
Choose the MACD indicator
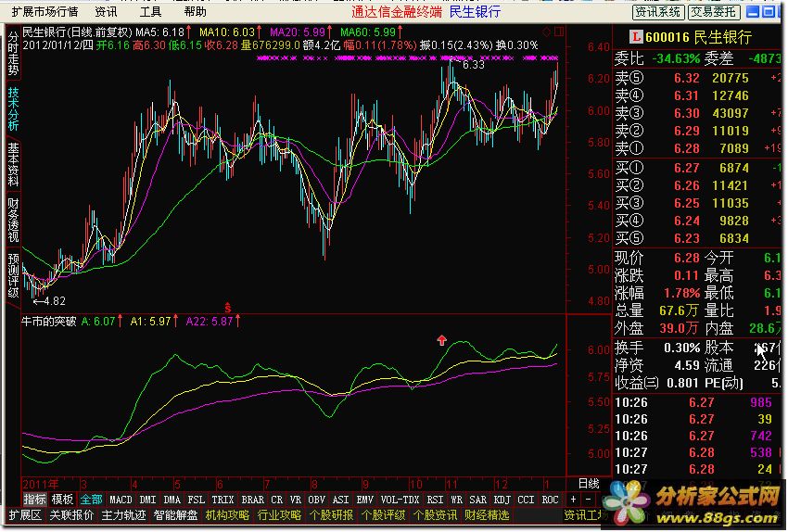pyautogui.click(x=121, y=500)
